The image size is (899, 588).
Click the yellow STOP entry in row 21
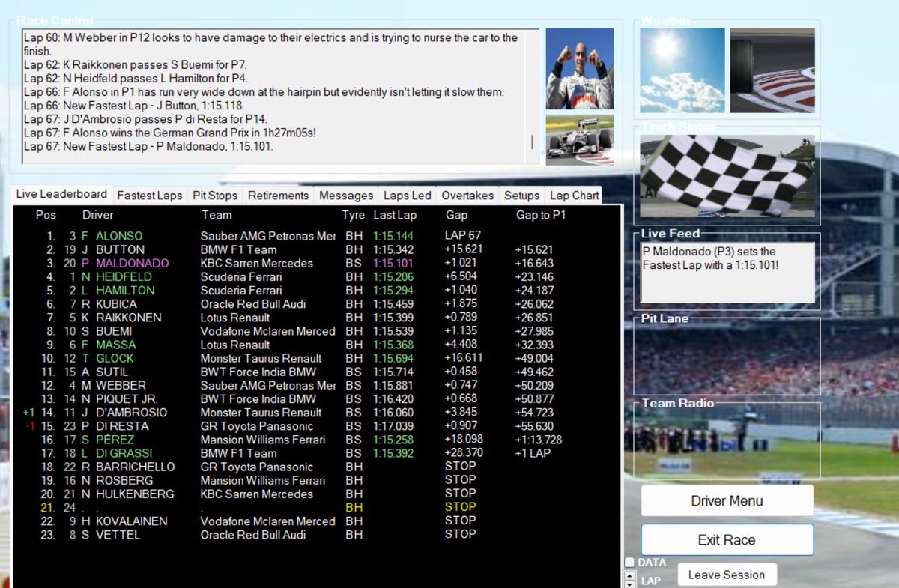(460, 507)
